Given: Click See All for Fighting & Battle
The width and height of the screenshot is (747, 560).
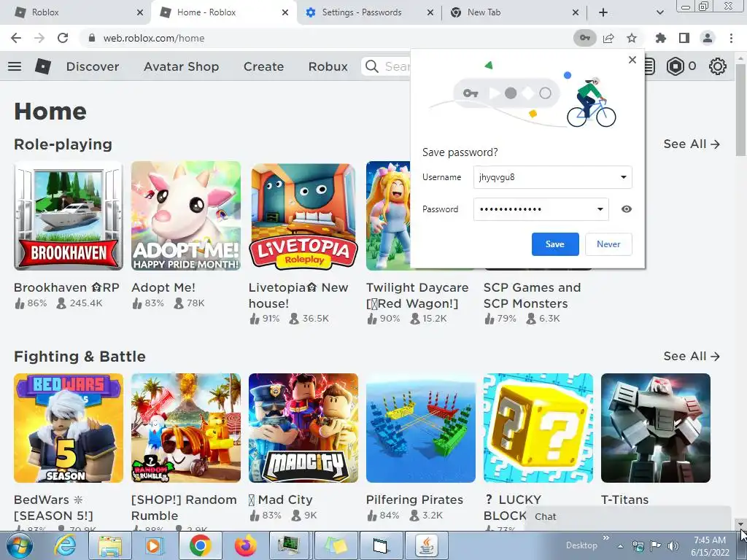Looking at the screenshot, I should (x=692, y=356).
